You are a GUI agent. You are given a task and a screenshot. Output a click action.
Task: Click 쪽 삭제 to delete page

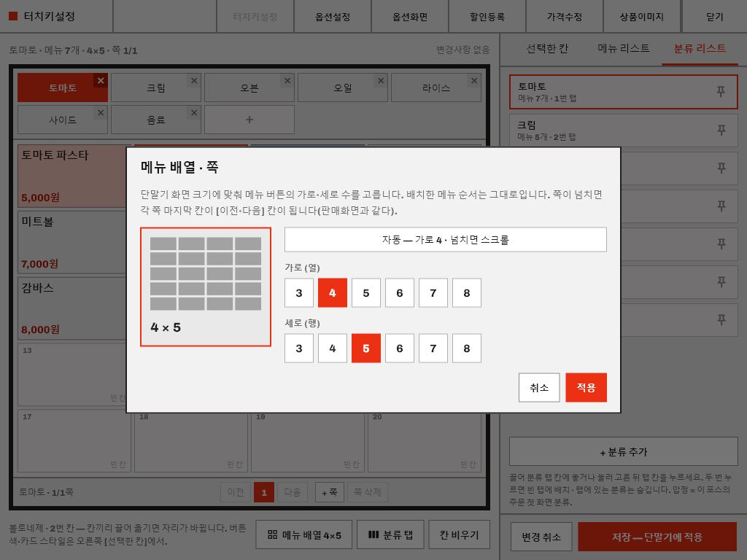point(368,492)
